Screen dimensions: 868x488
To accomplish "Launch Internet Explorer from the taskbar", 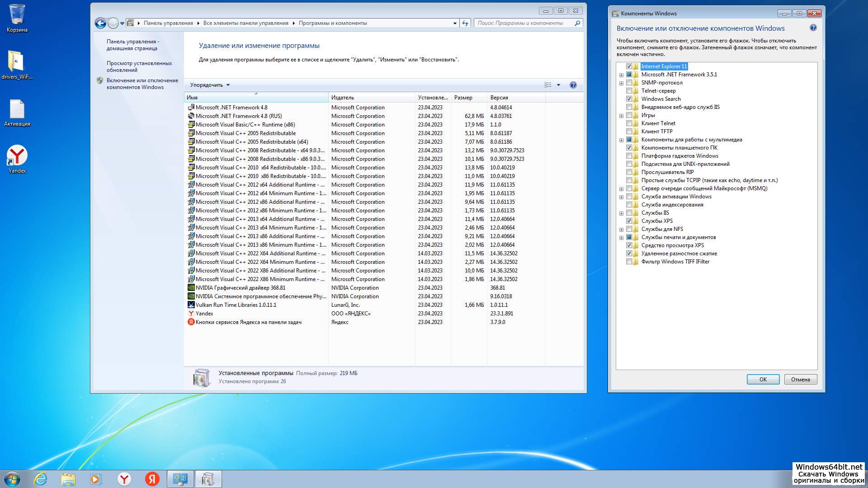I will (x=41, y=479).
